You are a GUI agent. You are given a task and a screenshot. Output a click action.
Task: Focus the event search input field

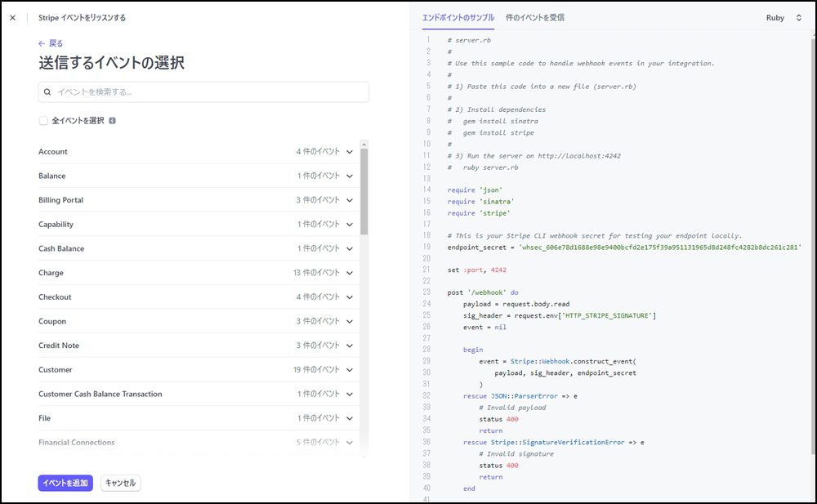(x=203, y=92)
